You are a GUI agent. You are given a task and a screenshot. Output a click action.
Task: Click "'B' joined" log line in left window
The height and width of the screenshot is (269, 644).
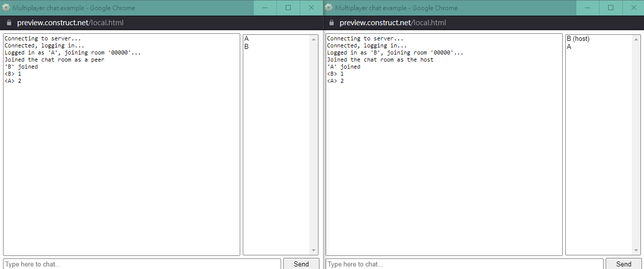pos(21,67)
